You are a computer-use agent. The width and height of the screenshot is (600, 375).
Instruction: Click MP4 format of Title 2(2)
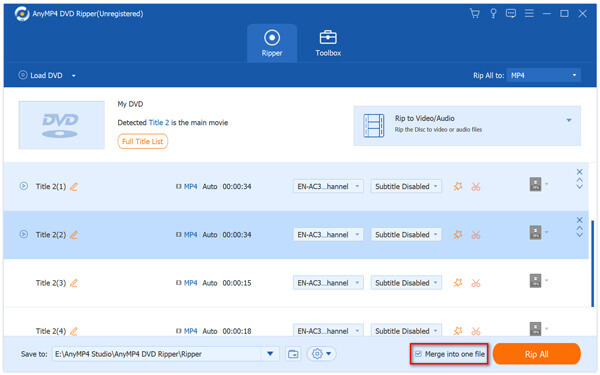pyautogui.click(x=190, y=235)
